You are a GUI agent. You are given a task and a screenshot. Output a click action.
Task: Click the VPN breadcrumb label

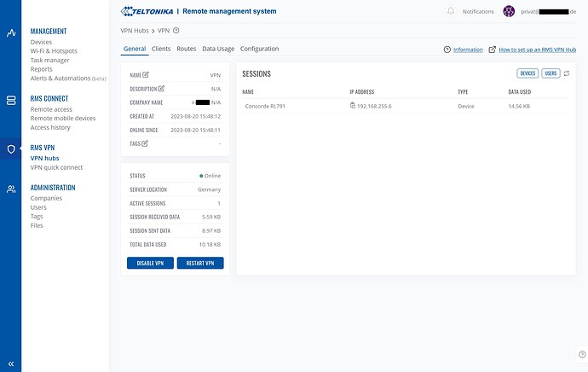click(164, 31)
